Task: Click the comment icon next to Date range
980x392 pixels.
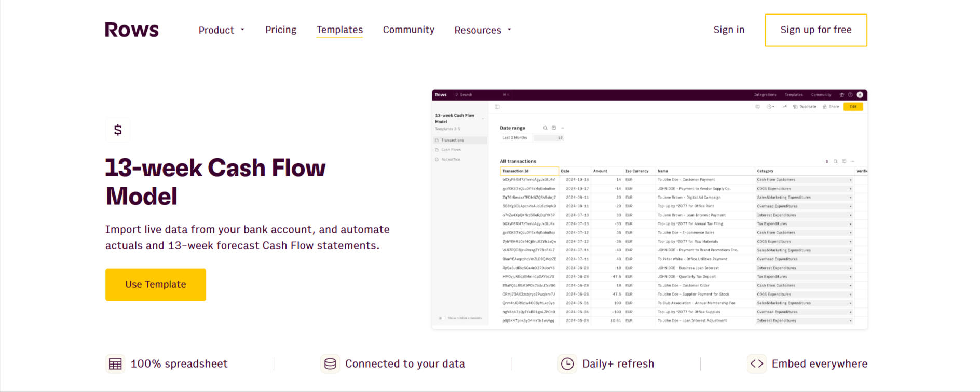Action: tap(554, 128)
